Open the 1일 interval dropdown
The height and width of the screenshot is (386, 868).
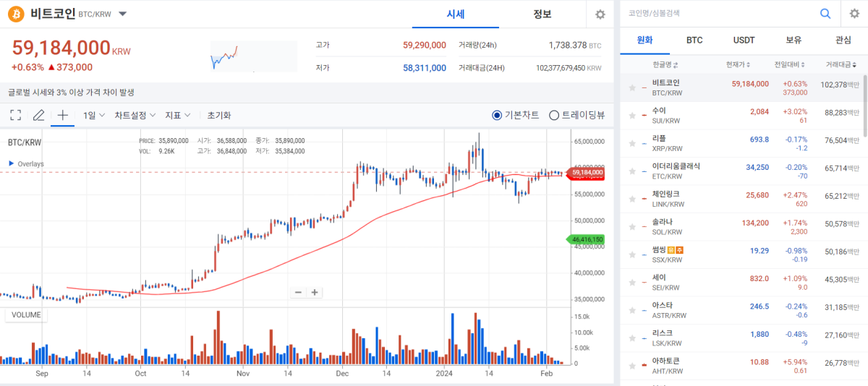coord(94,115)
